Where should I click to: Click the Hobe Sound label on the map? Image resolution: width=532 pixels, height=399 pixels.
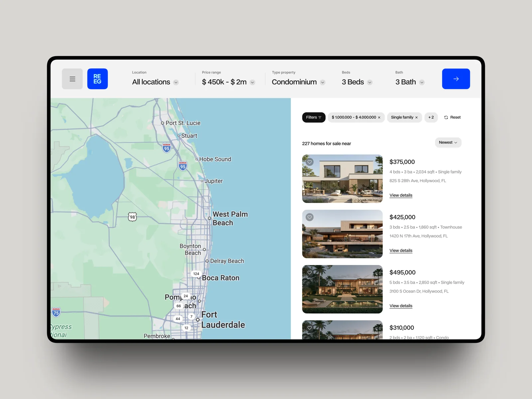click(215, 159)
